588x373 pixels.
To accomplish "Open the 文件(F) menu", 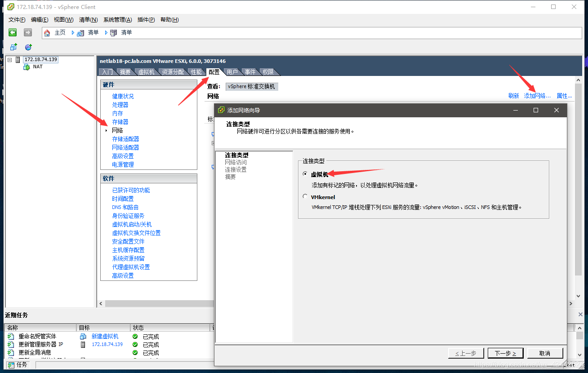I will point(17,20).
